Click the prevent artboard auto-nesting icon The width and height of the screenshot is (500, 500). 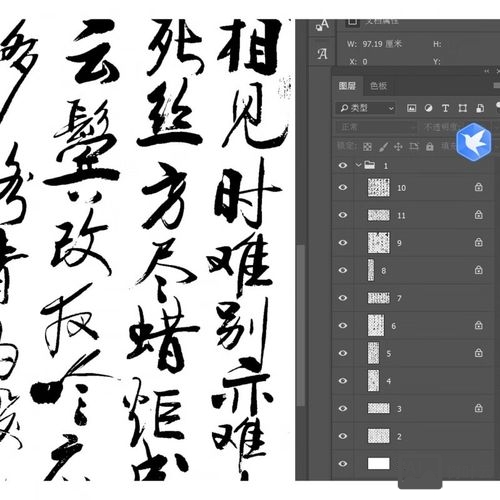[x=414, y=146]
